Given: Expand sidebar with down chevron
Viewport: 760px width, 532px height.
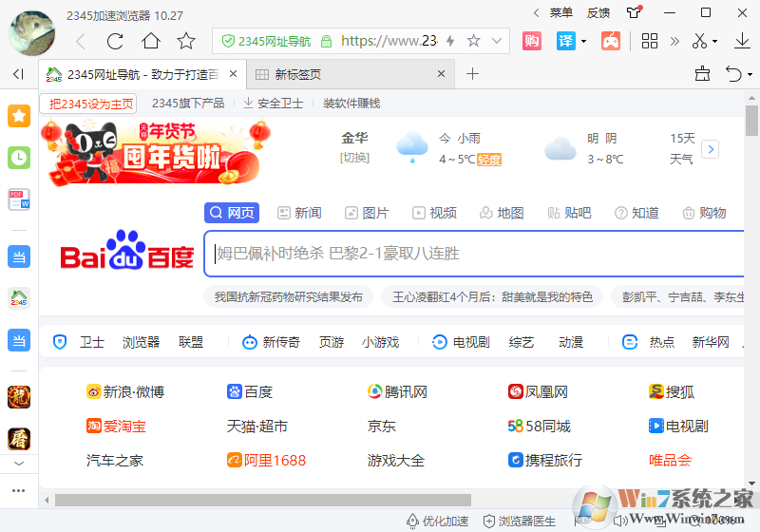Looking at the screenshot, I should coord(19,464).
